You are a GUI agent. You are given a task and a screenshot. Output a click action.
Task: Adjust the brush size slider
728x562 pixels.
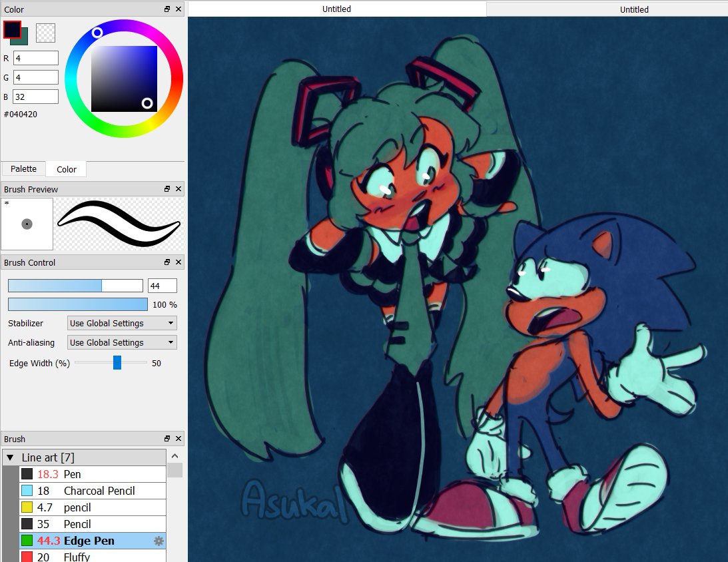coord(75,286)
